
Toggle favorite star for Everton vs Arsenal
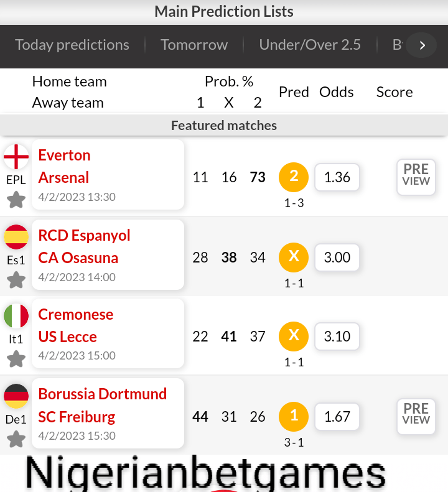pyautogui.click(x=16, y=200)
